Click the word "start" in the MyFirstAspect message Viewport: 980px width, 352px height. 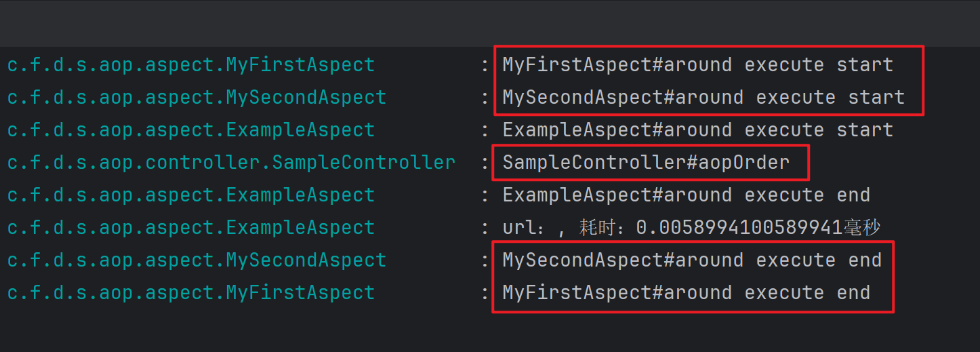[865, 65]
